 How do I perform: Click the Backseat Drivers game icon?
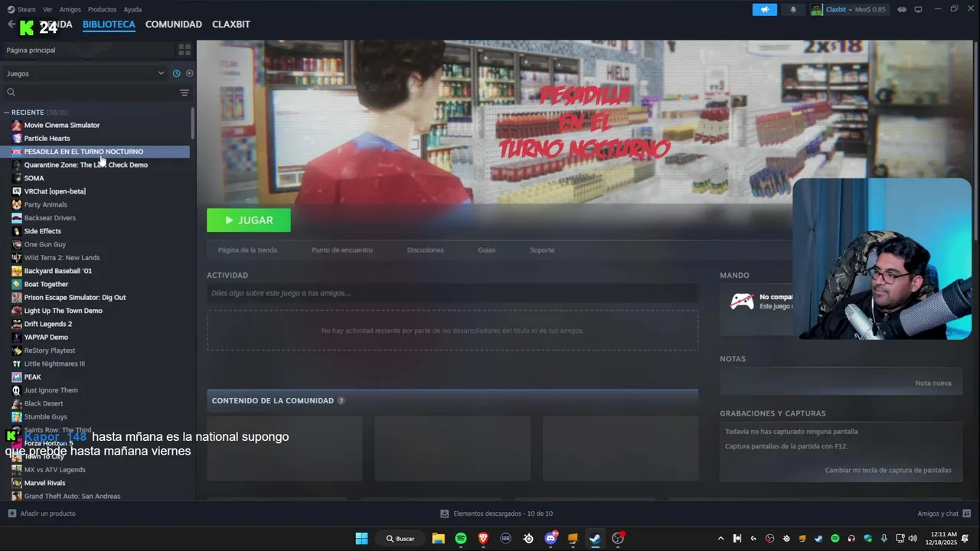16,218
